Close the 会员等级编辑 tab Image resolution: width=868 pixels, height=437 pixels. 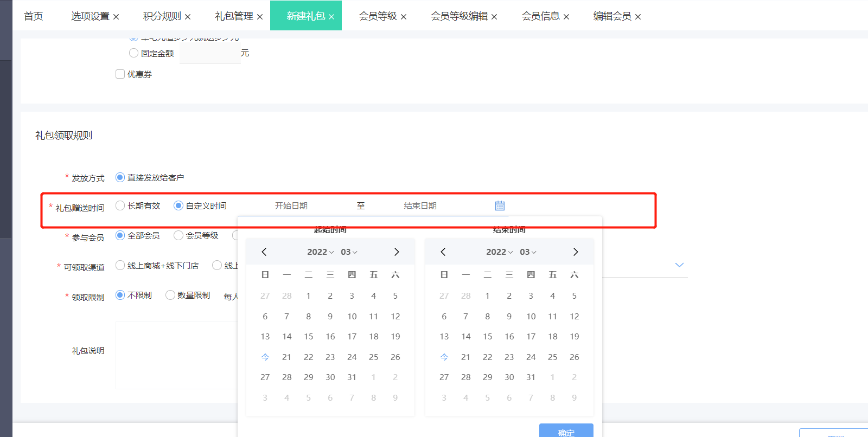click(494, 17)
